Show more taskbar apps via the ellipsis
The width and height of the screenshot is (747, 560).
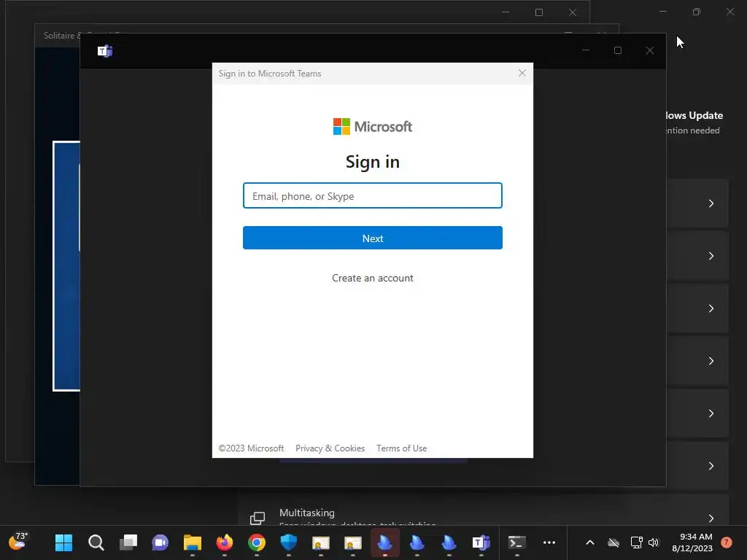(x=549, y=542)
